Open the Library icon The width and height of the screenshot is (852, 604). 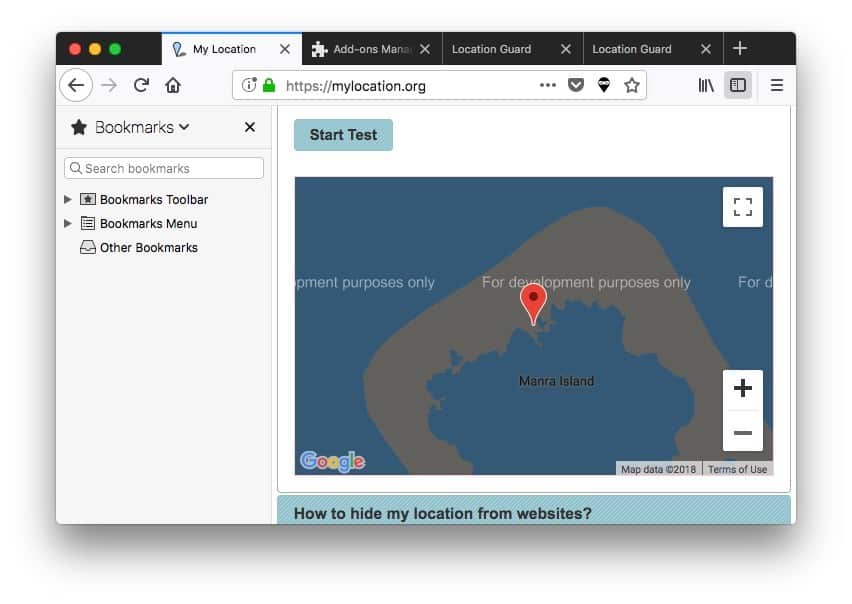[x=706, y=86]
